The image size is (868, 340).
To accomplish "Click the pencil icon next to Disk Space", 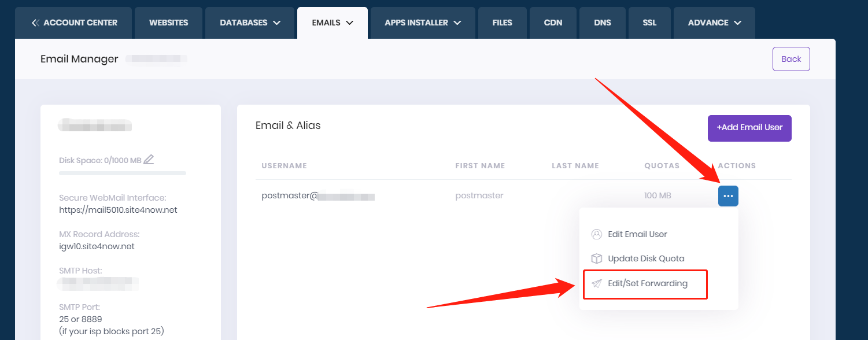I will pos(149,160).
